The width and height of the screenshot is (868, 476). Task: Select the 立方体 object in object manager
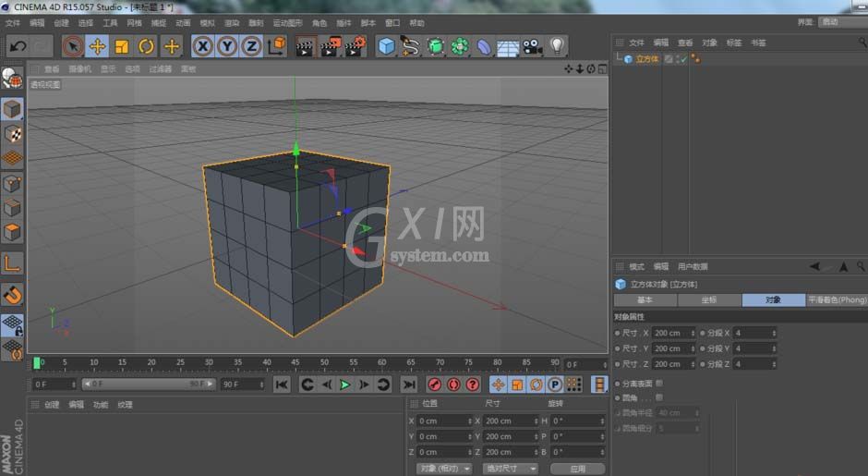click(x=646, y=59)
